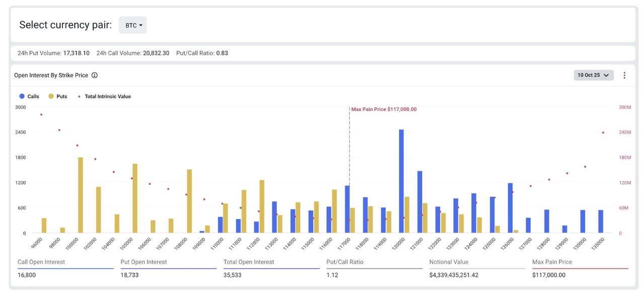Toggle the Calls series in legend
This screenshot has height=295, width=644.
click(x=33, y=96)
